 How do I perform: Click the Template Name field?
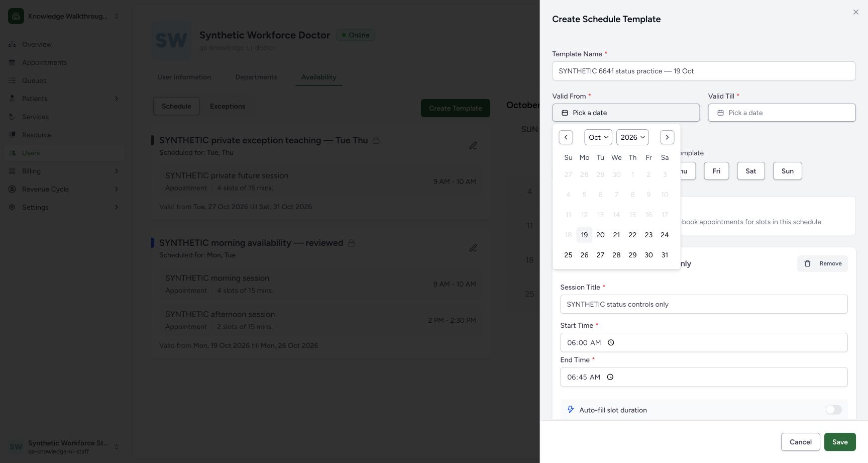pos(704,71)
